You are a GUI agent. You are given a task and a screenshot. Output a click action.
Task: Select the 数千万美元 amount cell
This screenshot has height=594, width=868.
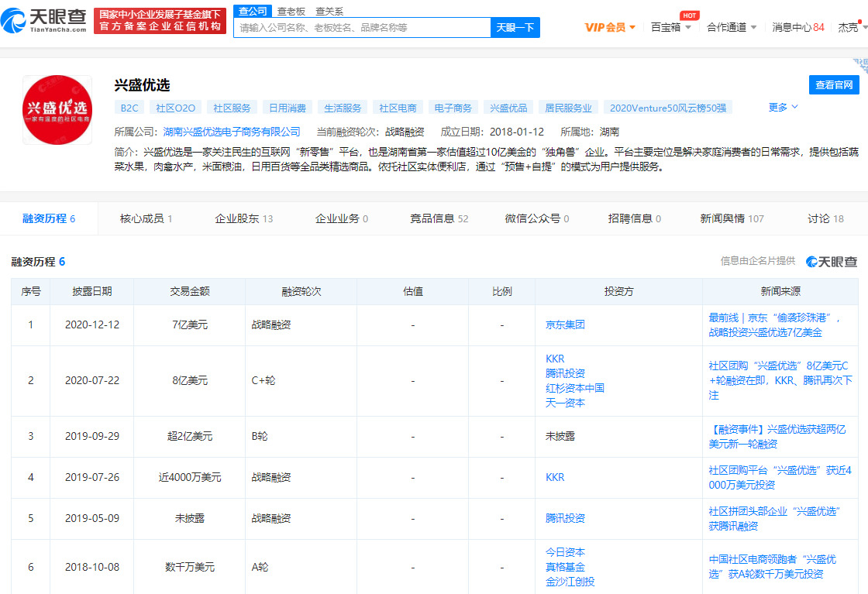point(189,567)
